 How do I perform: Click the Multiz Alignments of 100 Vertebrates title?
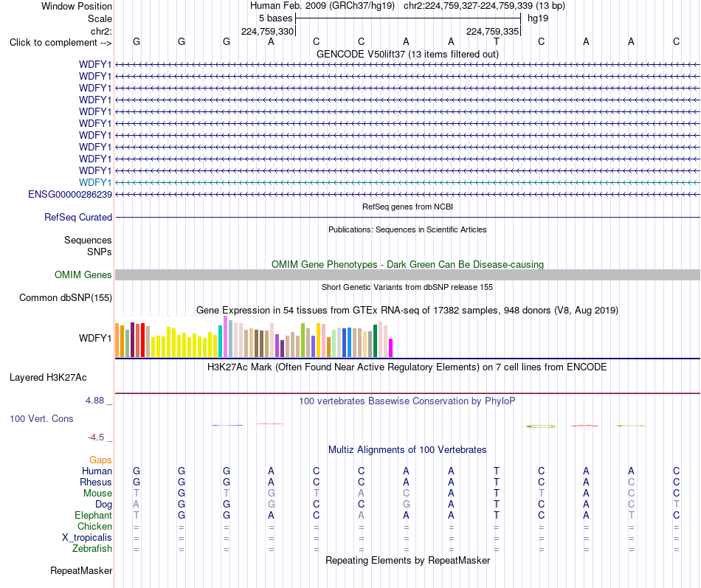point(407,450)
